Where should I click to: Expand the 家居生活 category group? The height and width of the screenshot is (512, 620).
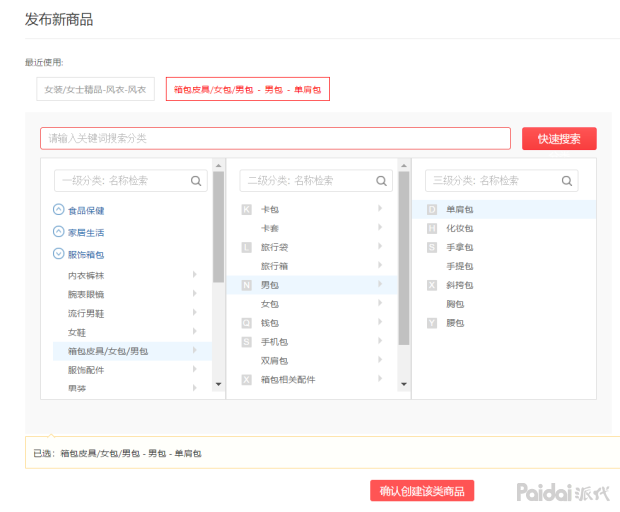[59, 232]
